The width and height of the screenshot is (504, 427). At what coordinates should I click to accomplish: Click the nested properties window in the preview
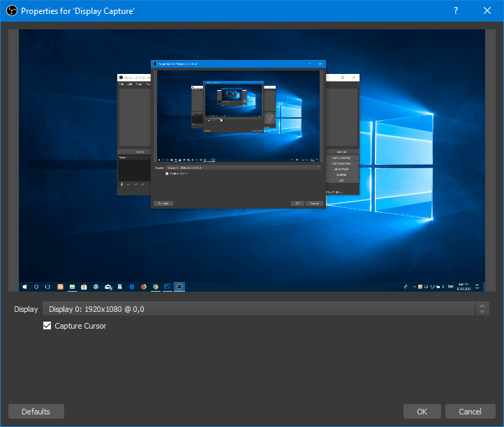pos(238,133)
